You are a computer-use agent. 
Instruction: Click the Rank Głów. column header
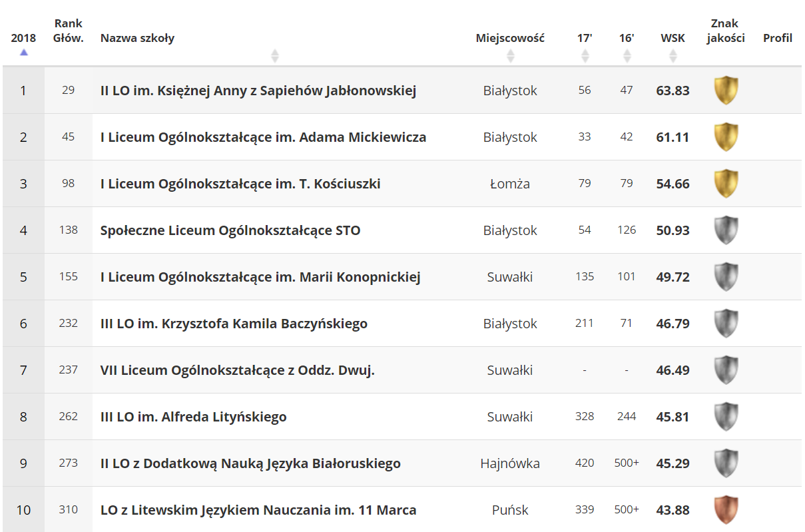pos(68,29)
